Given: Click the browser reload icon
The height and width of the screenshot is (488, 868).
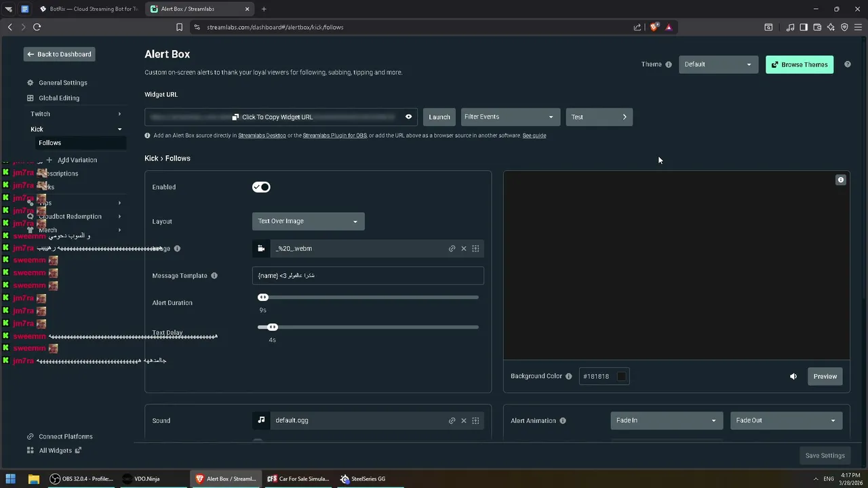Looking at the screenshot, I should tap(37, 27).
